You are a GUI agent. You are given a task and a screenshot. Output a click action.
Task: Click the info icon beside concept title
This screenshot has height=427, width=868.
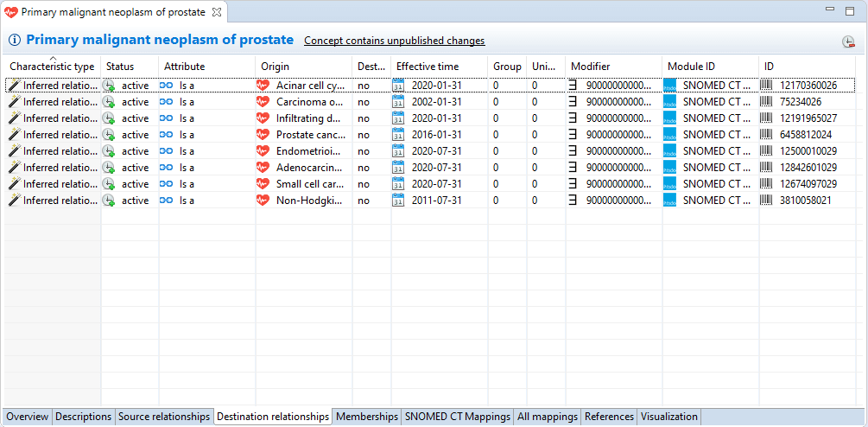click(15, 41)
